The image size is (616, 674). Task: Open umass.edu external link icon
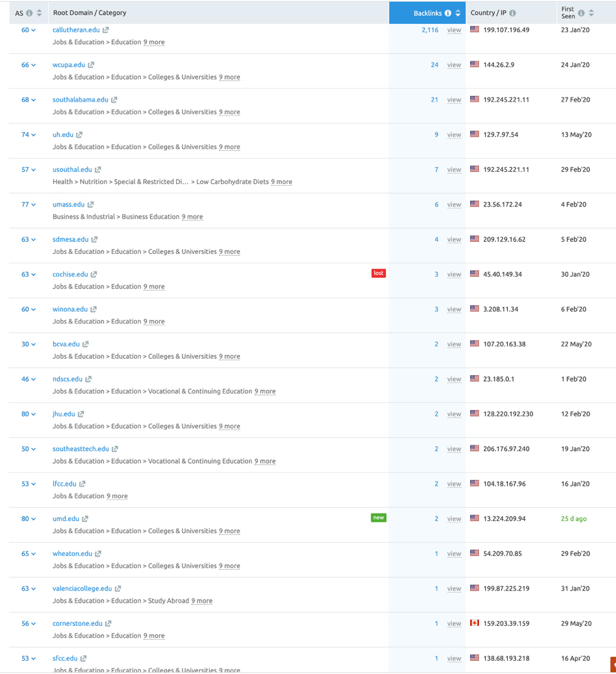91,205
